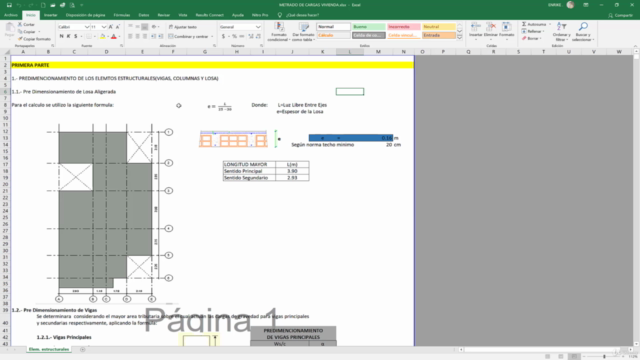Decrease indent

coord(153,36)
